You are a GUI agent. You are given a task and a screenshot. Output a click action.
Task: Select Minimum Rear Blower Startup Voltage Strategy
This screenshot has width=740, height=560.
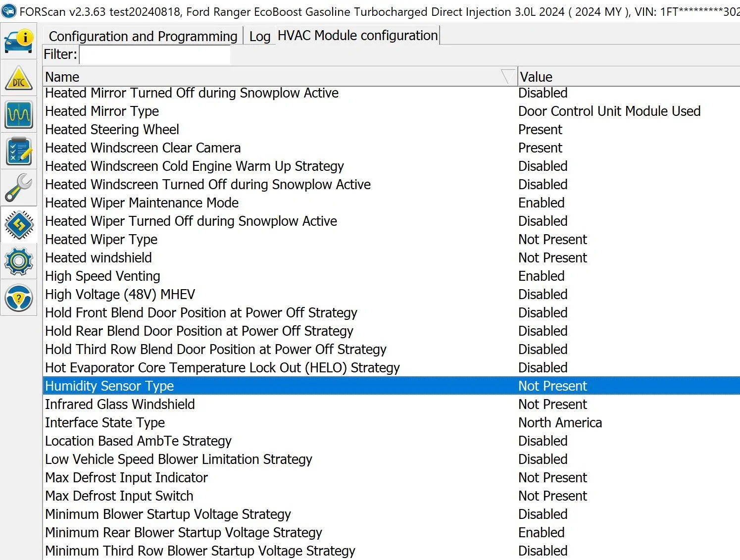coord(392,532)
